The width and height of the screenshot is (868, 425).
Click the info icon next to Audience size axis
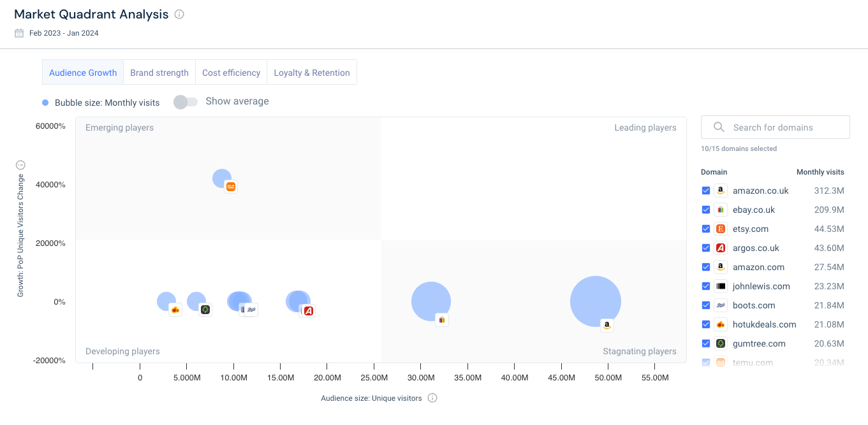(432, 398)
